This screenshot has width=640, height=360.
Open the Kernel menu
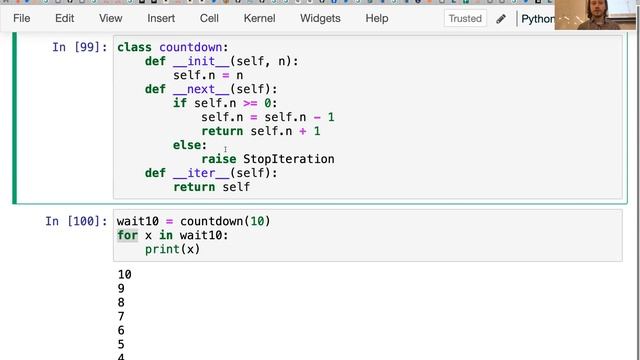pyautogui.click(x=259, y=18)
